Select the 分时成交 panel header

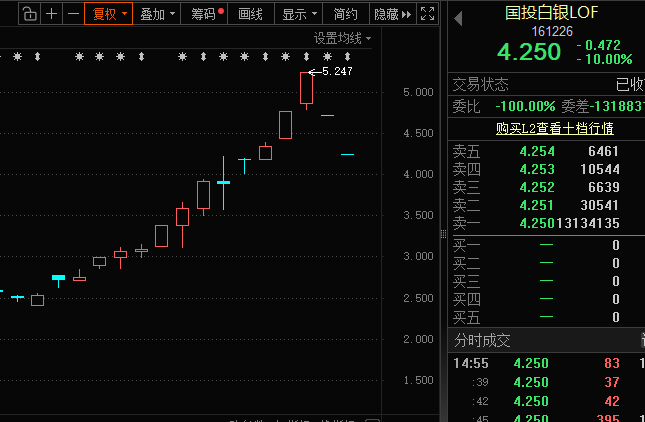point(482,341)
